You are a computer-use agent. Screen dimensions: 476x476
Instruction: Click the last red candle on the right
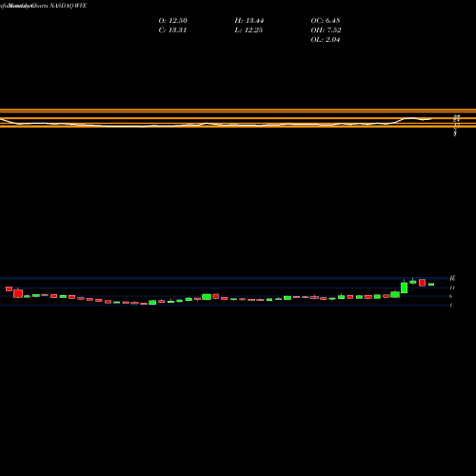[422, 283]
